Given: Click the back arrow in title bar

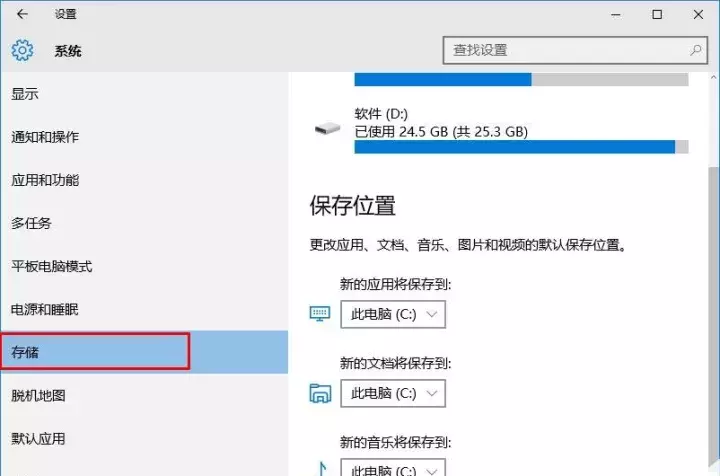Looking at the screenshot, I should pos(22,14).
